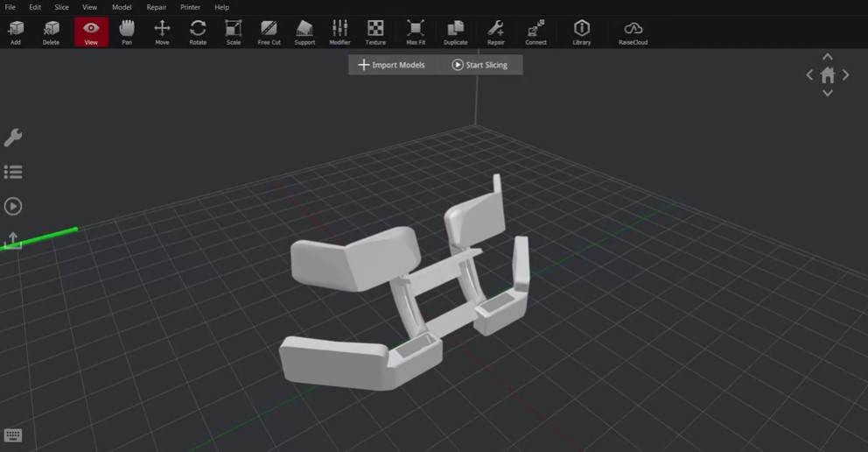Rotate the view with the right chevron
This screenshot has width=868, height=452.
[846, 74]
